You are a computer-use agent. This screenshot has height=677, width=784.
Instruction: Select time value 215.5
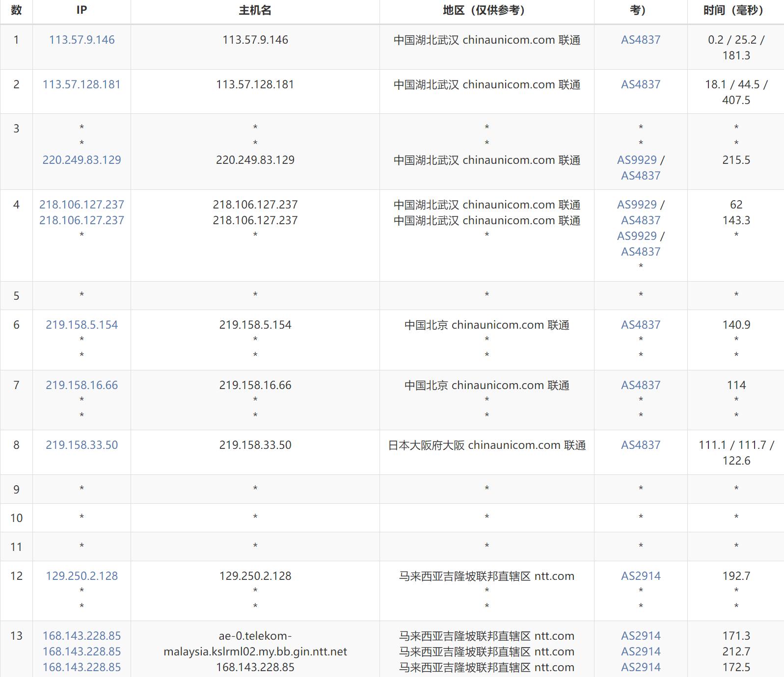tap(736, 160)
